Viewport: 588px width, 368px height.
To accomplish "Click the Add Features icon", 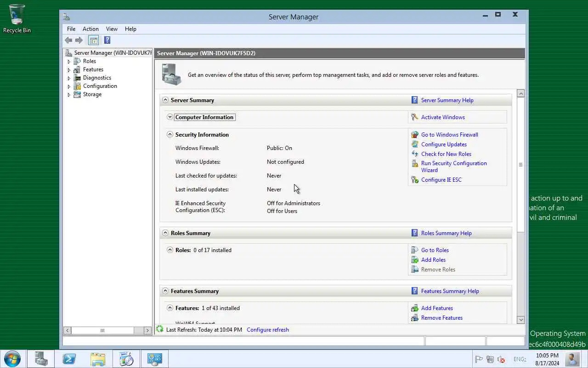I will pyautogui.click(x=415, y=308).
